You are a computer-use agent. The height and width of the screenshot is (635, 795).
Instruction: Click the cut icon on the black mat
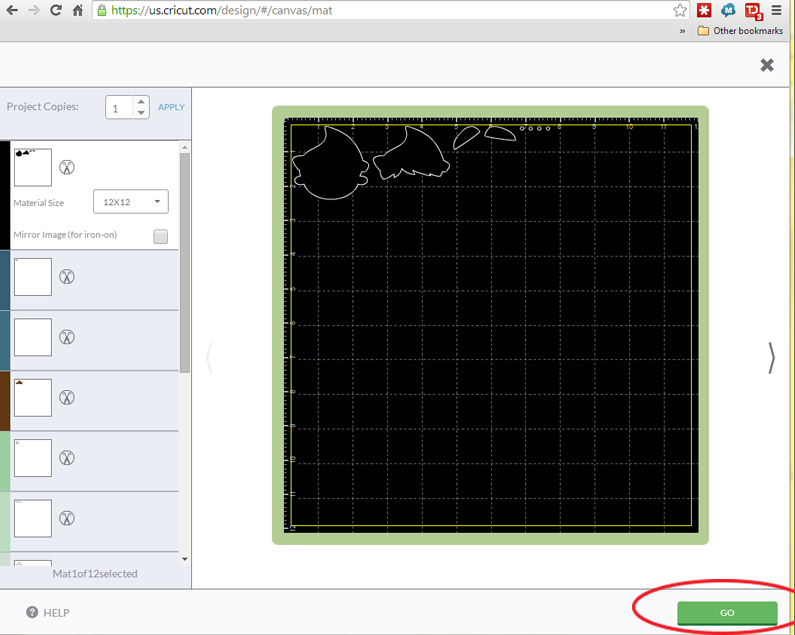(67, 167)
